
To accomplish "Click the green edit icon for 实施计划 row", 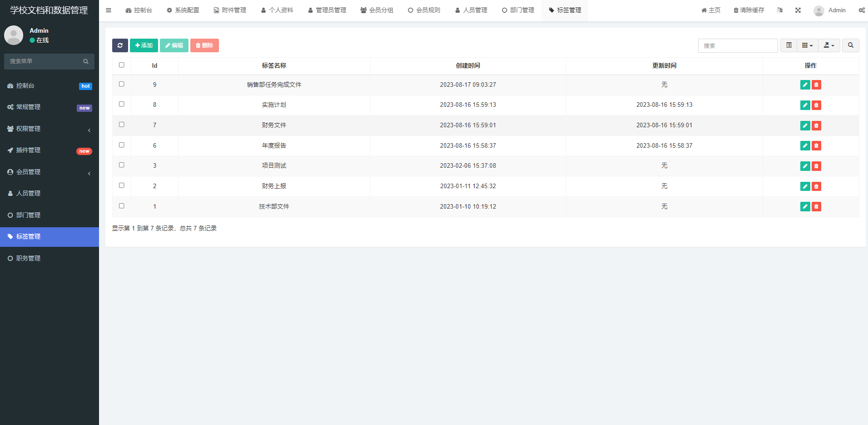I will point(805,105).
